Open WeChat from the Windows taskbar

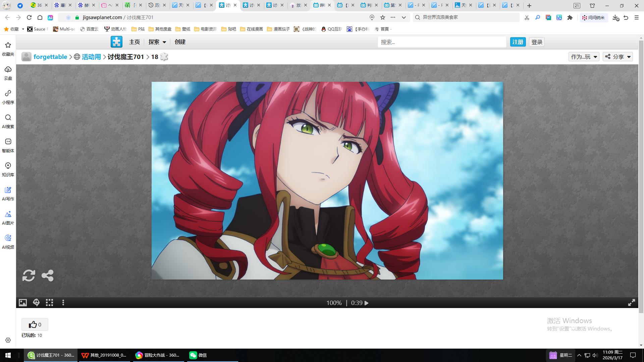coord(198,355)
